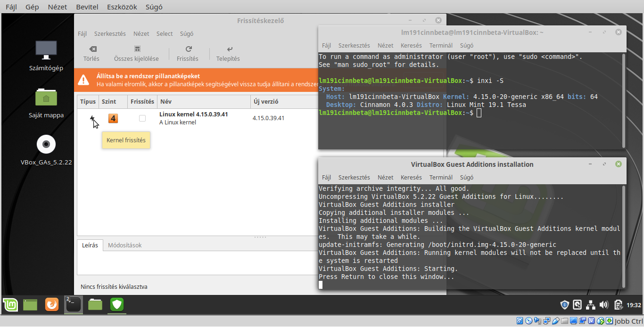Click the Törlés (clear) toolbar icon
The image size is (644, 327).
click(x=92, y=49)
